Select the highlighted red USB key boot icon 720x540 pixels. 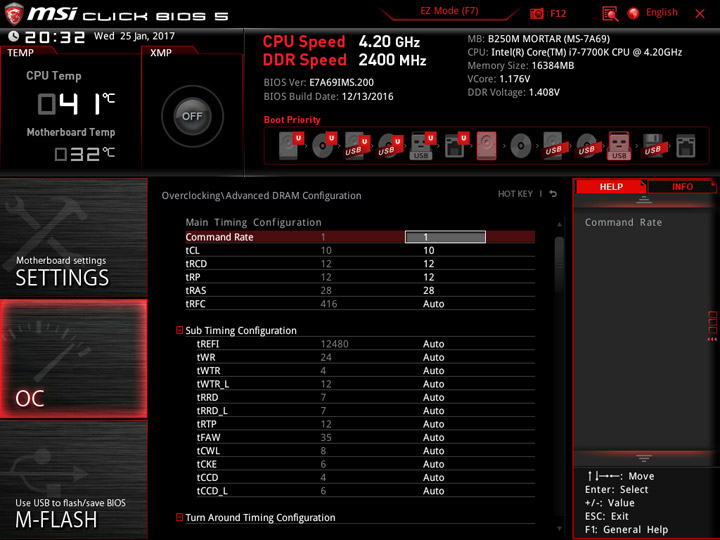tap(619, 146)
